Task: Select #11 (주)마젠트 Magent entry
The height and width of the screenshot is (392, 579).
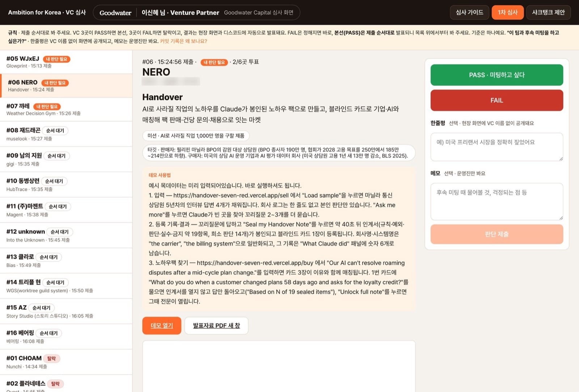Action: pos(66,210)
